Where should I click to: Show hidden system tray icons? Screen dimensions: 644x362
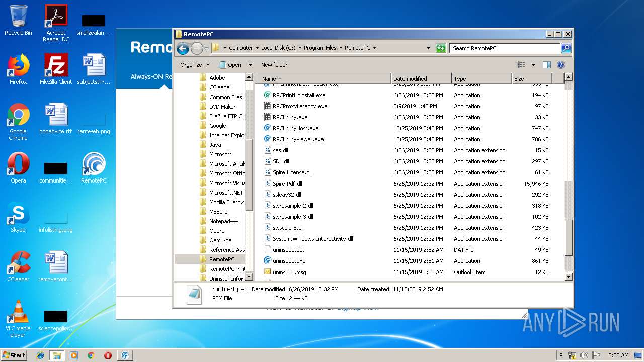tap(561, 355)
